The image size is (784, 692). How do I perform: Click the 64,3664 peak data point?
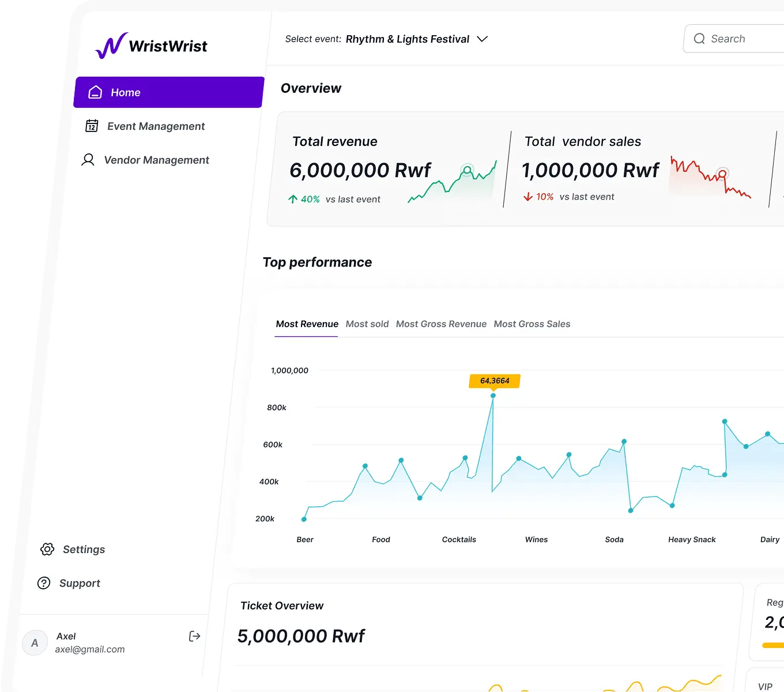[493, 396]
